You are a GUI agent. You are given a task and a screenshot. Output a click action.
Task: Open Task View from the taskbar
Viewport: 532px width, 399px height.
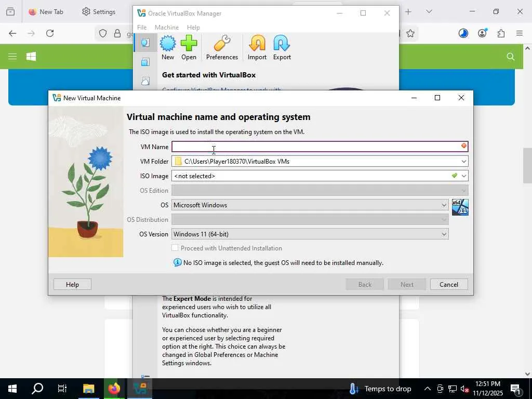(62, 389)
